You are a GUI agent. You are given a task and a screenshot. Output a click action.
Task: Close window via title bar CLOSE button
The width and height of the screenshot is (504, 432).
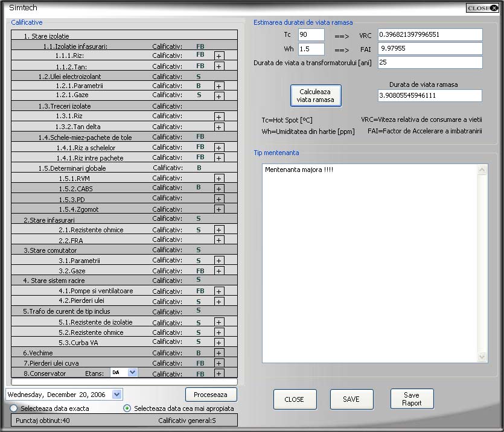482,8
